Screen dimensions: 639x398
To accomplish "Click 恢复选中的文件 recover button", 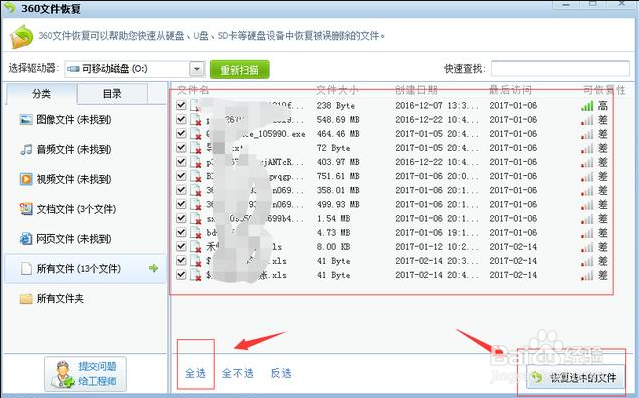I will [575, 378].
